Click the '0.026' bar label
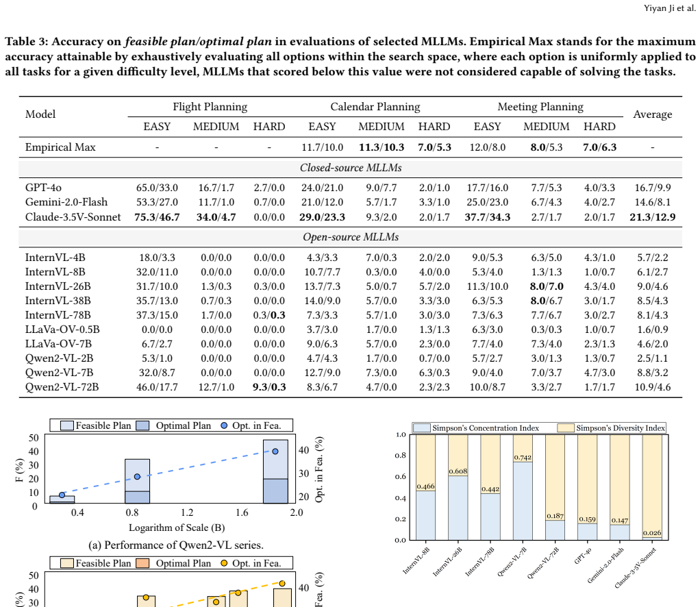Image resolution: width=700 pixels, height=607 pixels. point(652,533)
